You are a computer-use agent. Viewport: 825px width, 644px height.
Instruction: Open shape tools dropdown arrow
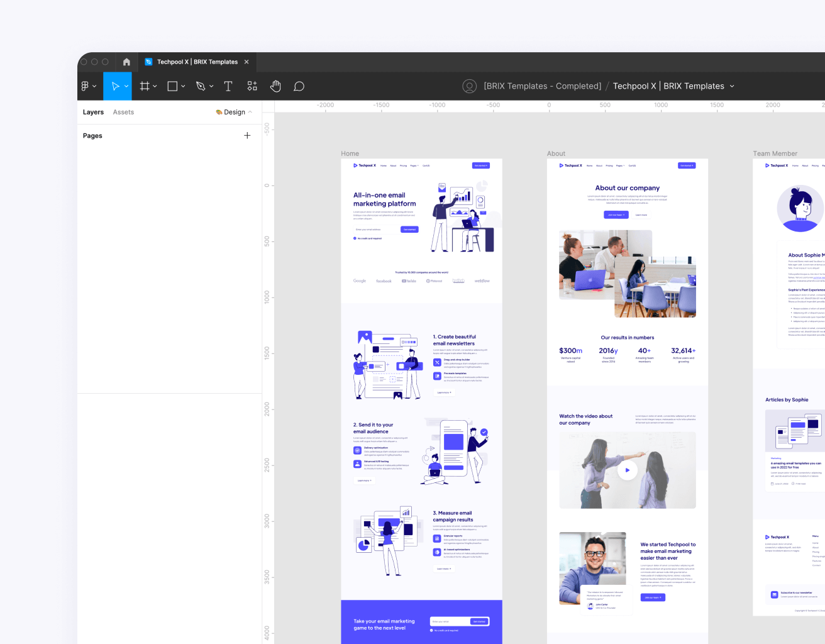tap(183, 86)
